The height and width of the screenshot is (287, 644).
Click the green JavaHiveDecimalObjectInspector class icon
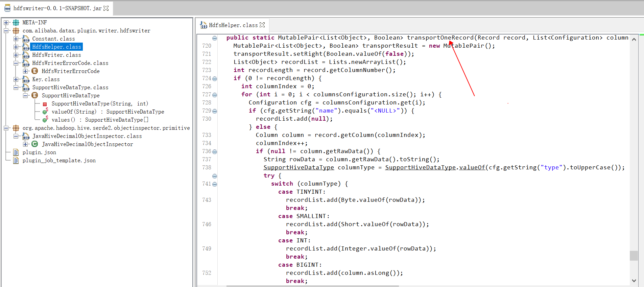coord(34,144)
